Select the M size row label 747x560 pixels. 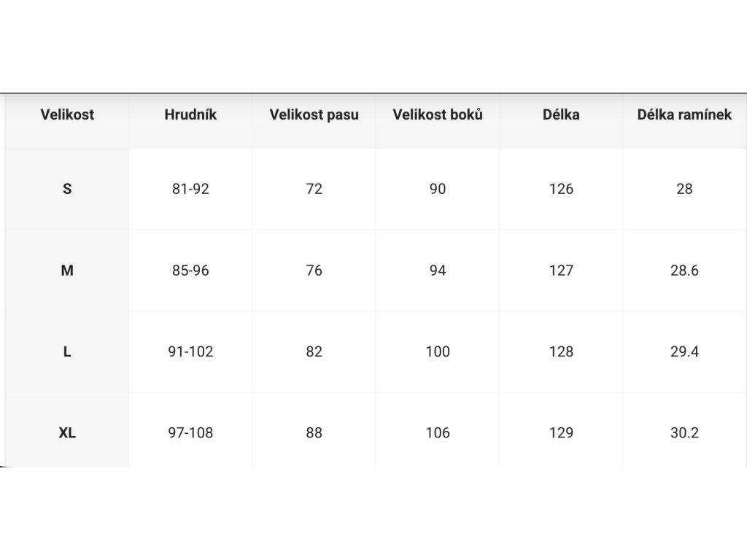[x=67, y=271]
